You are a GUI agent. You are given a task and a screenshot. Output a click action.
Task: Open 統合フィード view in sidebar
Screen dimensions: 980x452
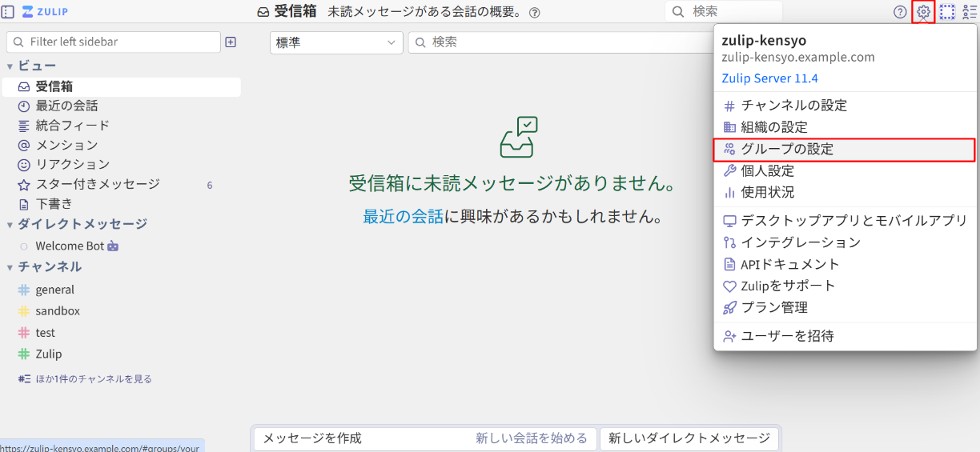121,126
